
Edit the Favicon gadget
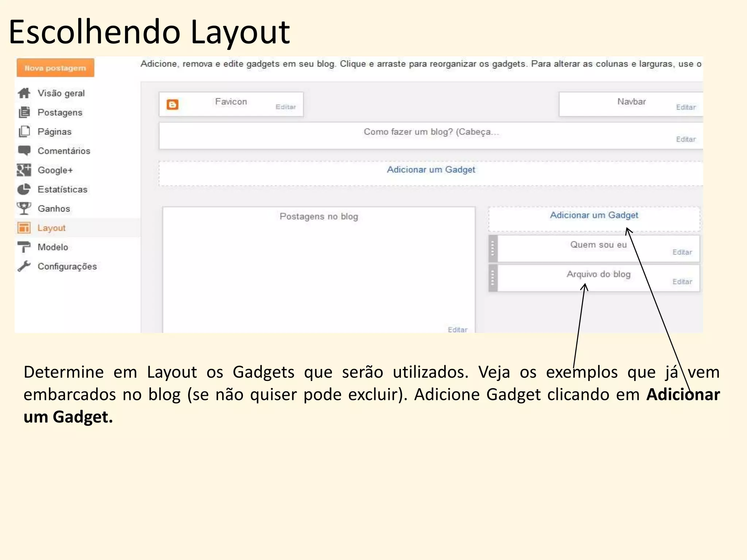click(x=286, y=107)
